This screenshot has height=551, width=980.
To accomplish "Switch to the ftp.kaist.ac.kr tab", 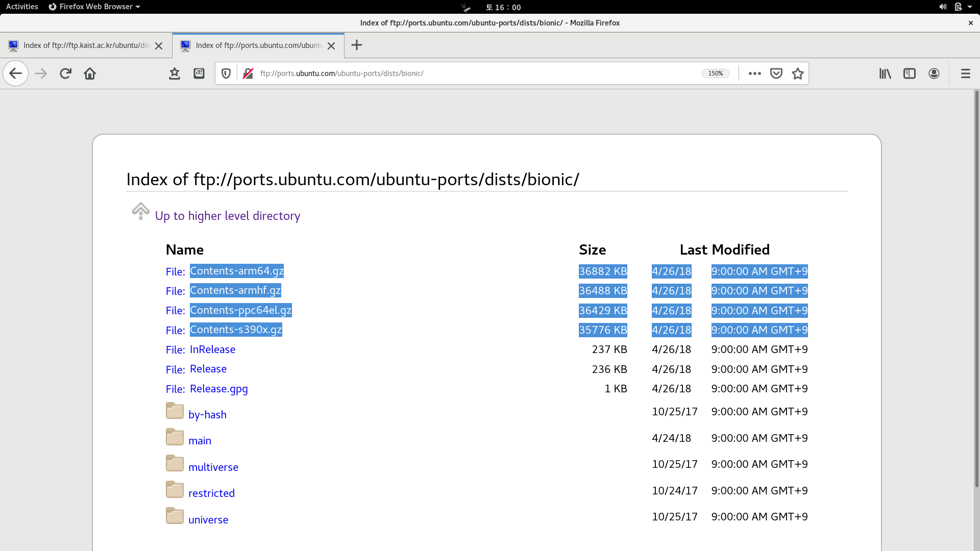I will tap(86, 45).
